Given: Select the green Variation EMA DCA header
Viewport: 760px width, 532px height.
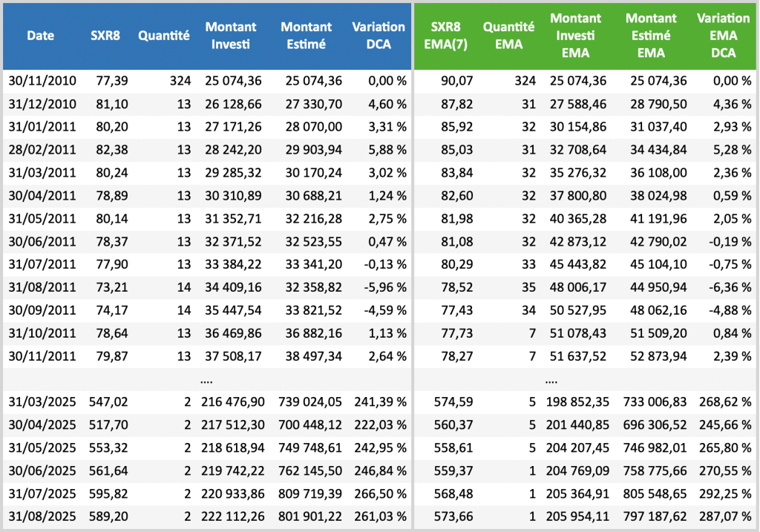Looking at the screenshot, I should coord(723,35).
